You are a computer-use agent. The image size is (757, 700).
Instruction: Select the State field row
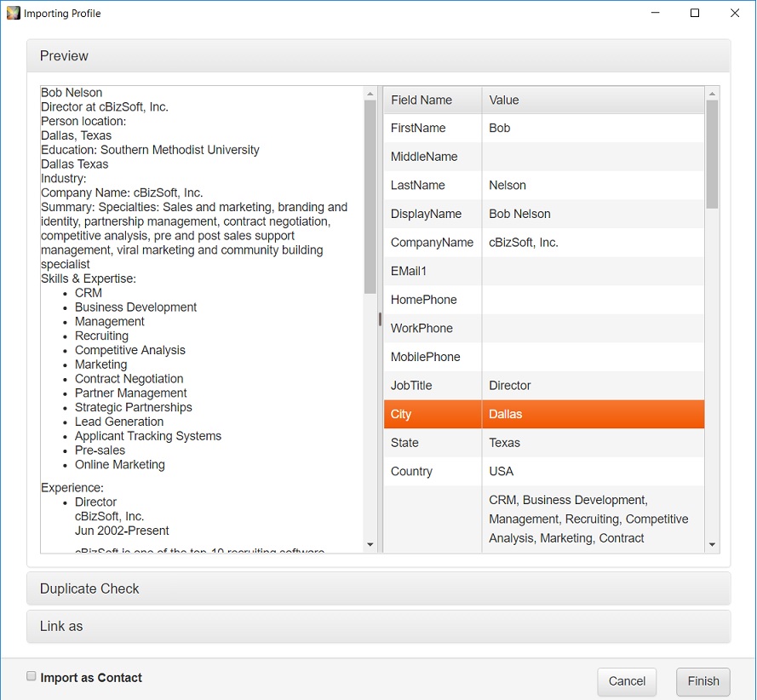(x=544, y=443)
